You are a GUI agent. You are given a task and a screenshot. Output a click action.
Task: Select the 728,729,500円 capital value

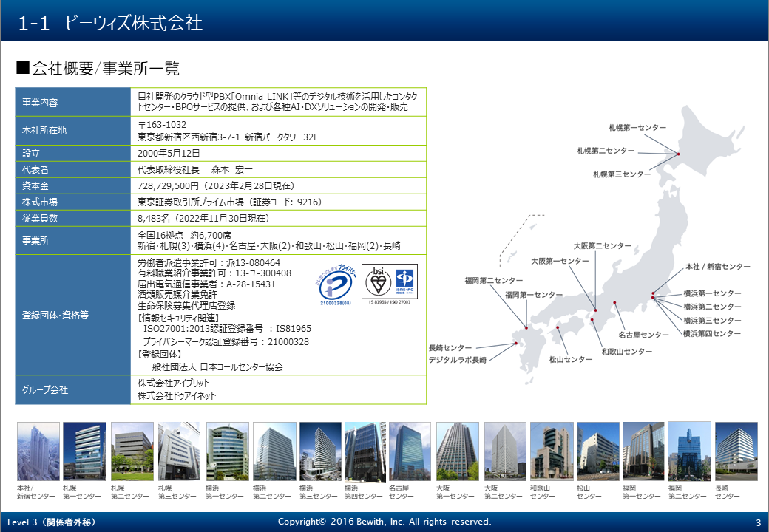click(x=169, y=185)
